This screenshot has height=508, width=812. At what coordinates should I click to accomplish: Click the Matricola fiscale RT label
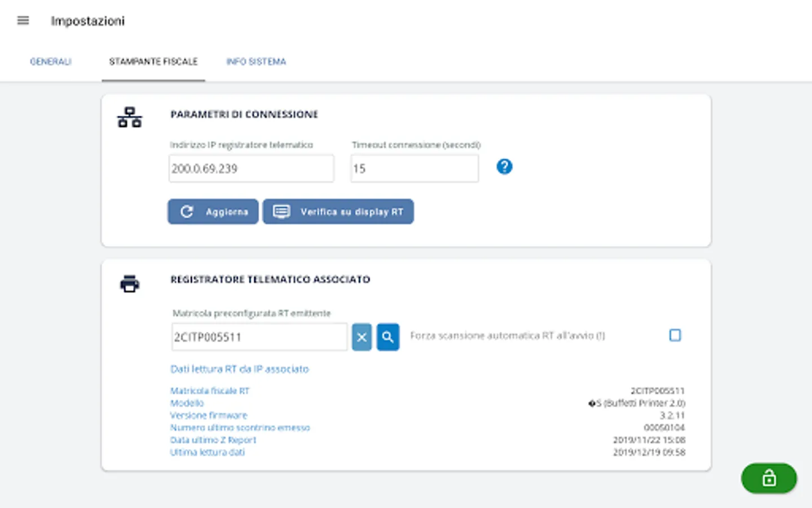click(x=210, y=391)
